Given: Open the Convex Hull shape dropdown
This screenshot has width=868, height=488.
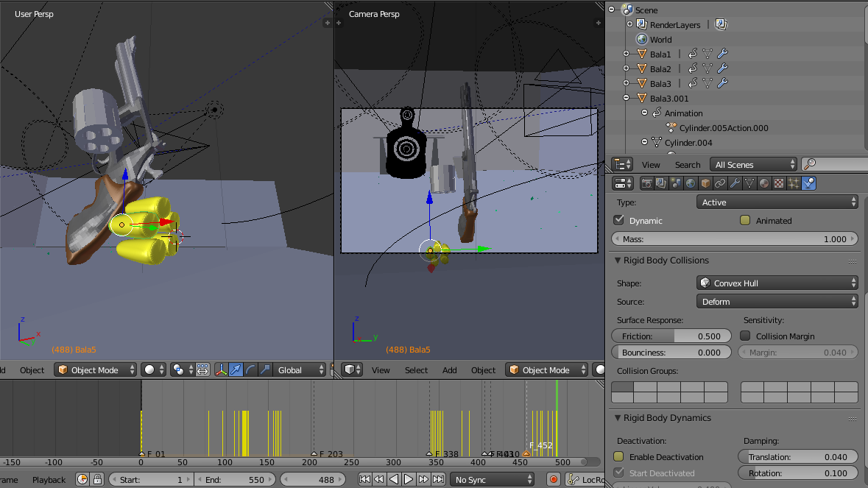Looking at the screenshot, I should tap(777, 283).
